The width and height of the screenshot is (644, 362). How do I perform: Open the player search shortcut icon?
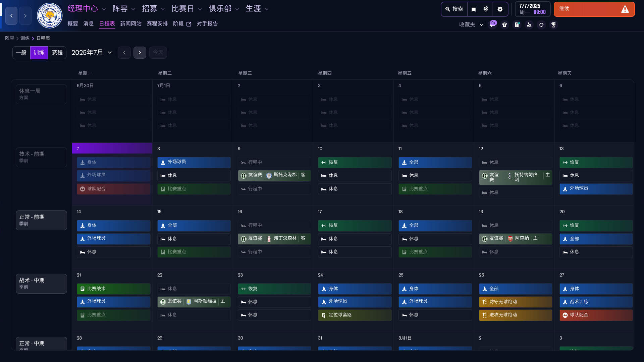(529, 25)
